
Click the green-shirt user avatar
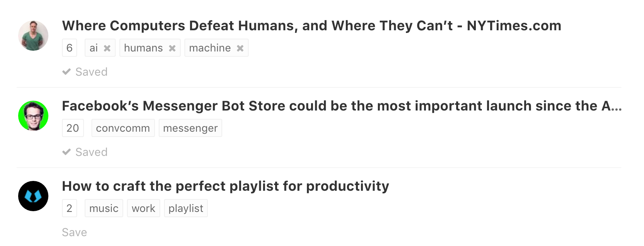pyautogui.click(x=33, y=36)
